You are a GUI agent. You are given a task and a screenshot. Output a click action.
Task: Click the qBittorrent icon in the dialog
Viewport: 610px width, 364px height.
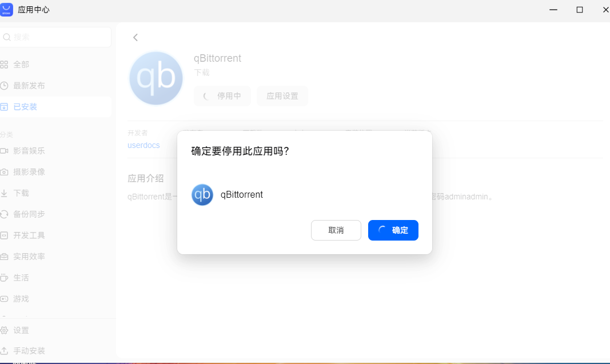tap(202, 194)
